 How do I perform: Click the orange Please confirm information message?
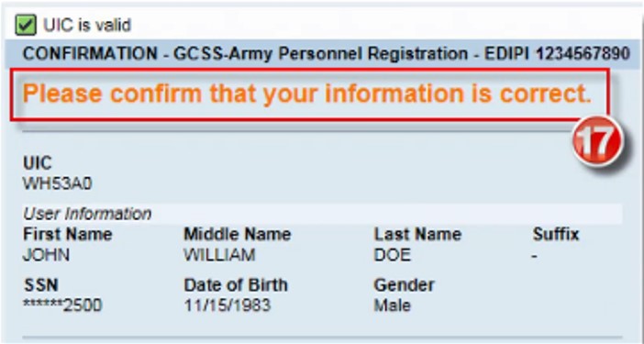point(307,94)
